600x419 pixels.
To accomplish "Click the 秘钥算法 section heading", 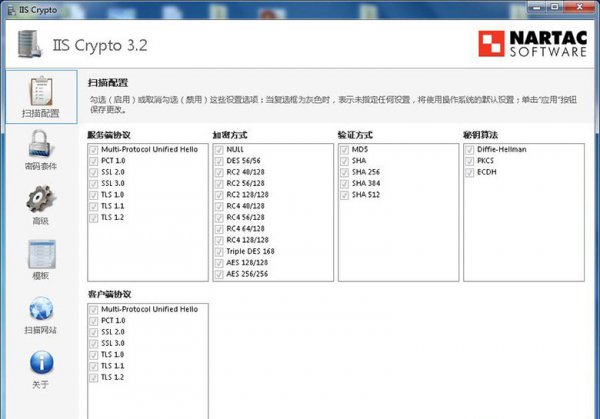I will coord(481,135).
